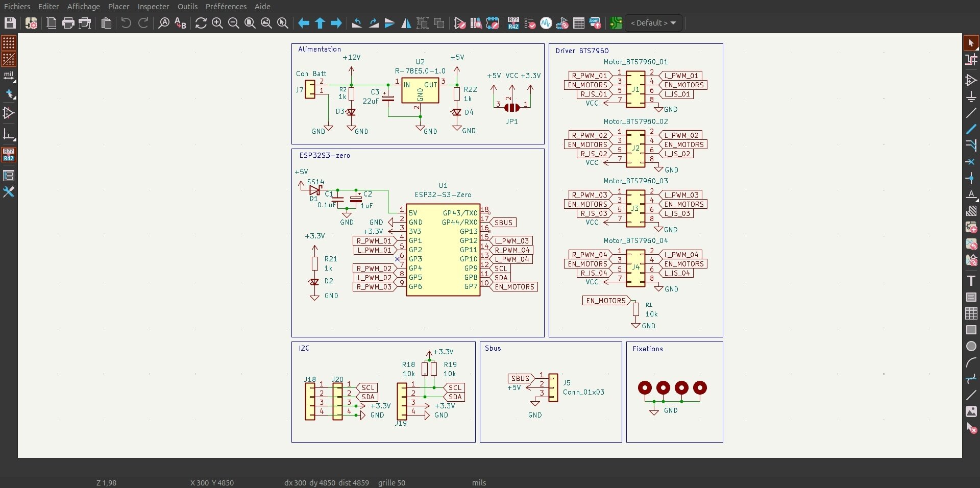
Task: Open the Placer menu
Action: pyautogui.click(x=118, y=7)
